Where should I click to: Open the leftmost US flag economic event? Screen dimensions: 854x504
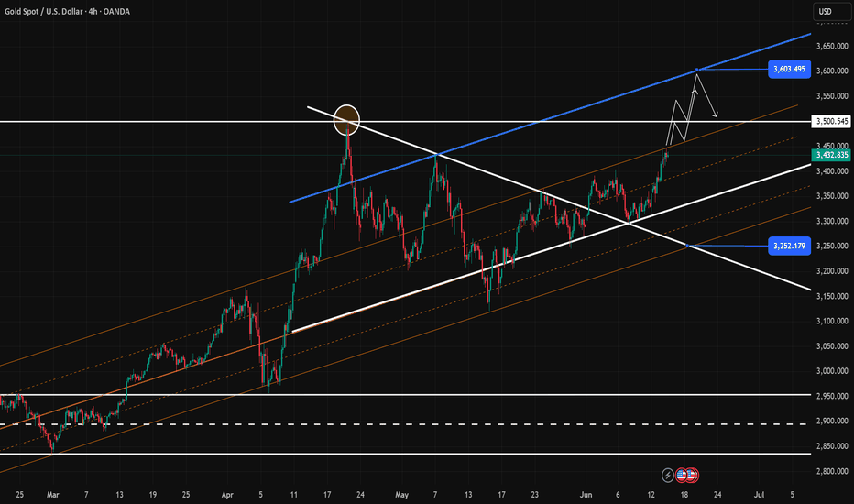pyautogui.click(x=682, y=475)
